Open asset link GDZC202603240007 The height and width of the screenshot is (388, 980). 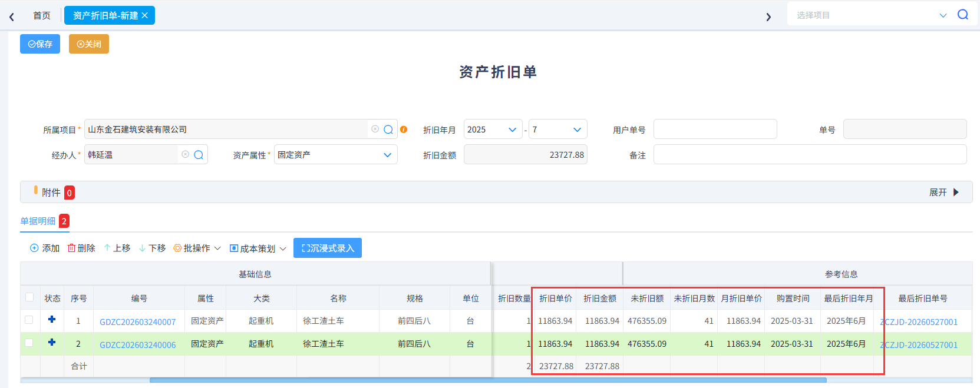click(x=137, y=322)
